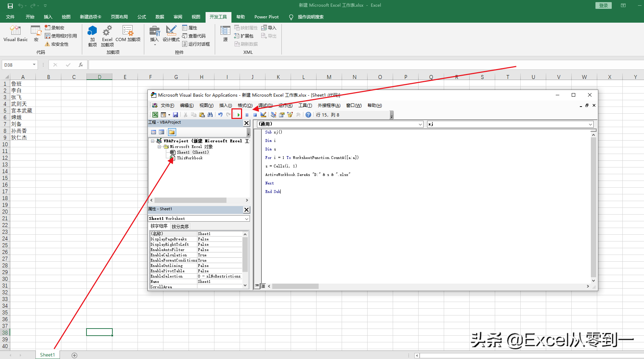This screenshot has height=359, width=644.
Task: Open VBA 工具(T) menu
Action: [305, 105]
